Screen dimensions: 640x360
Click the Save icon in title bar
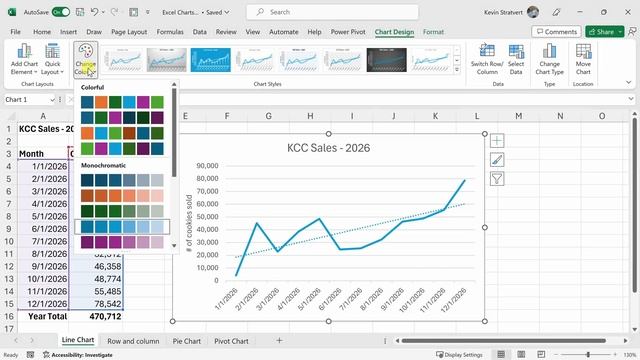[x=80, y=12]
